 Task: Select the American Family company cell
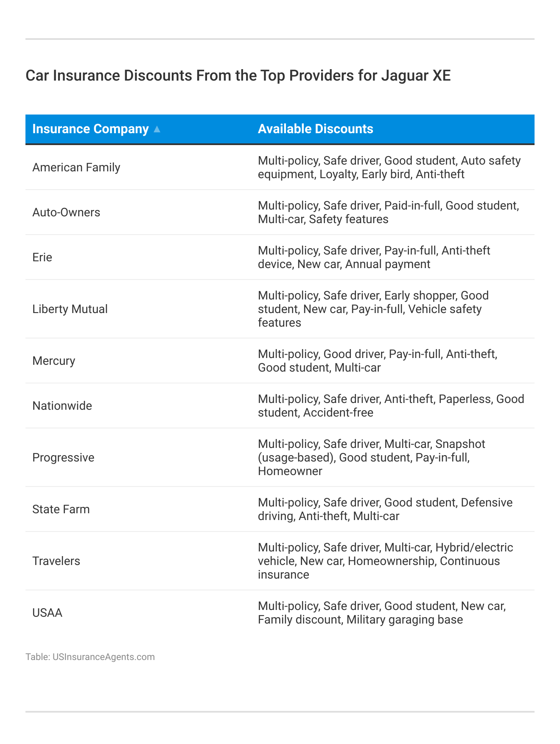click(76, 168)
